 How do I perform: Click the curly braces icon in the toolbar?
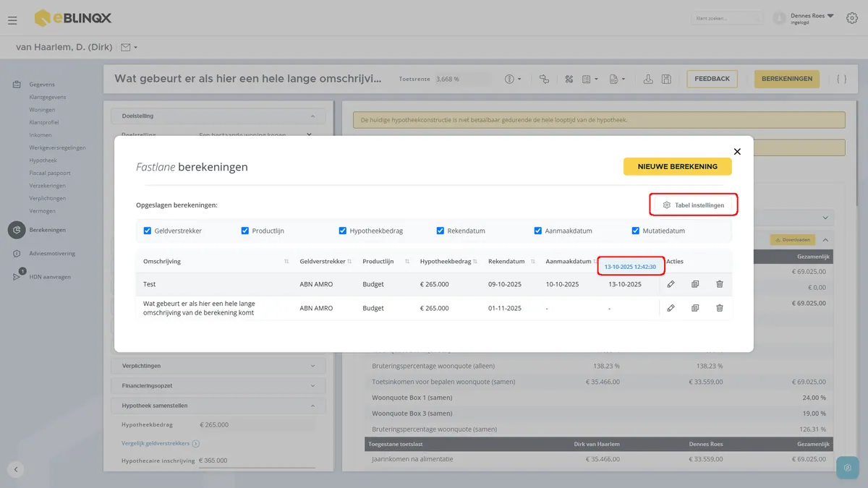841,79
